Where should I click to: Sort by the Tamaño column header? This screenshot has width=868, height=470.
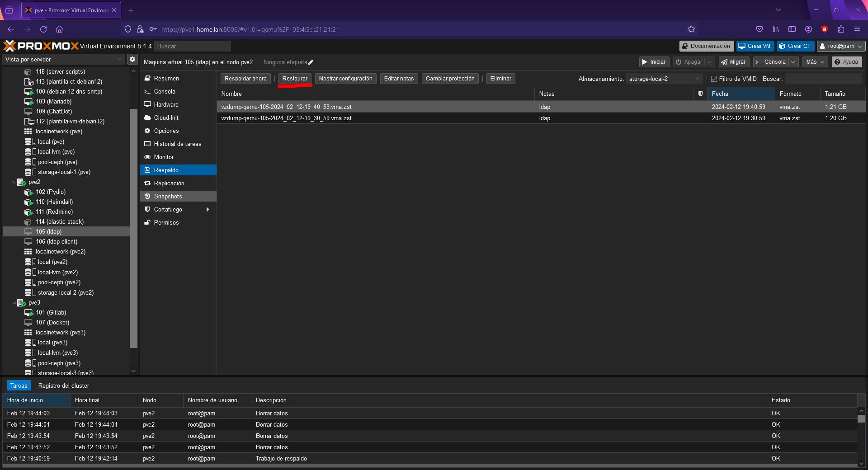[x=843, y=94]
